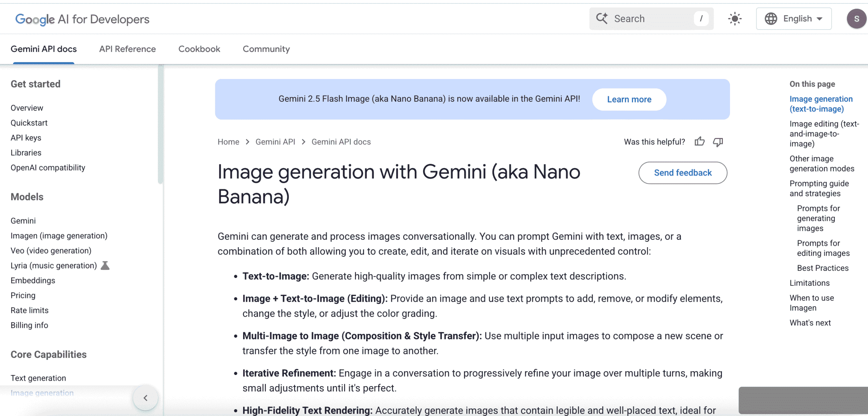The image size is (868, 416).
Task: Open the S account avatar
Action: pyautogui.click(x=856, y=19)
